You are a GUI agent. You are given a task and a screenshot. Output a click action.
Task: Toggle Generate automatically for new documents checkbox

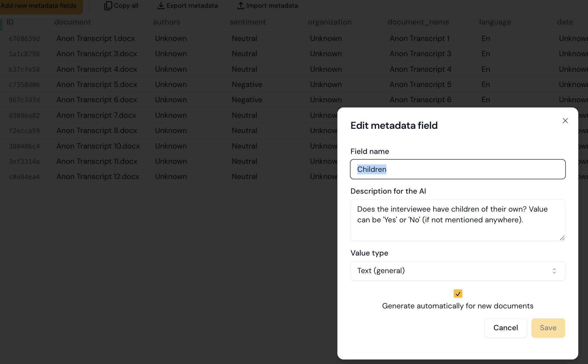(458, 293)
